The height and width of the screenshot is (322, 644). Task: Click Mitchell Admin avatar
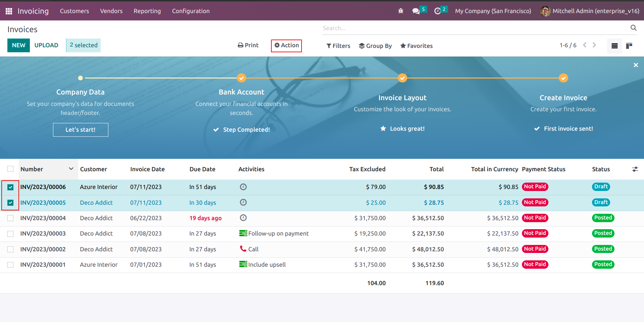pos(545,11)
